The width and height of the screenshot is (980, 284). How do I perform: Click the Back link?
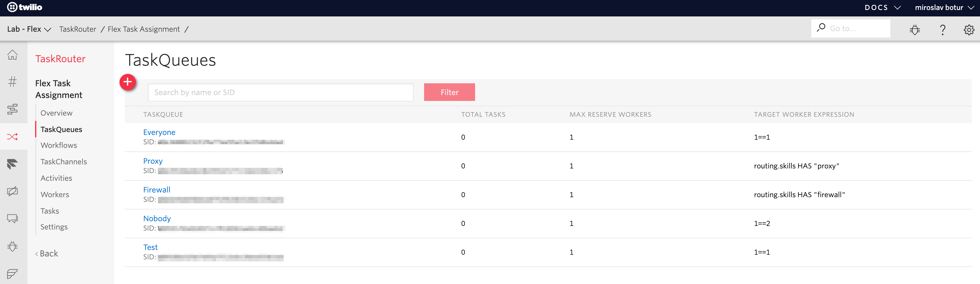coord(47,253)
